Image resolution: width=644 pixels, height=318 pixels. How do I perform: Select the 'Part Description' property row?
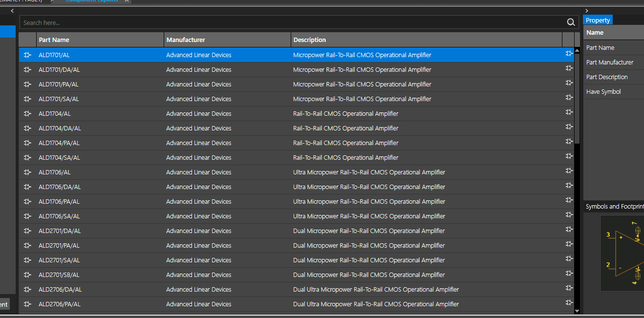pyautogui.click(x=614, y=77)
